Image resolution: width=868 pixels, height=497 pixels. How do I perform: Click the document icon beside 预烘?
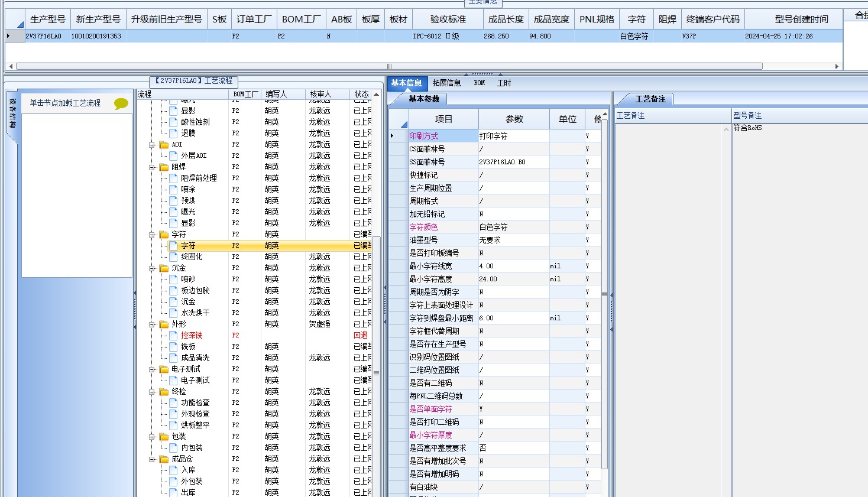click(x=173, y=201)
